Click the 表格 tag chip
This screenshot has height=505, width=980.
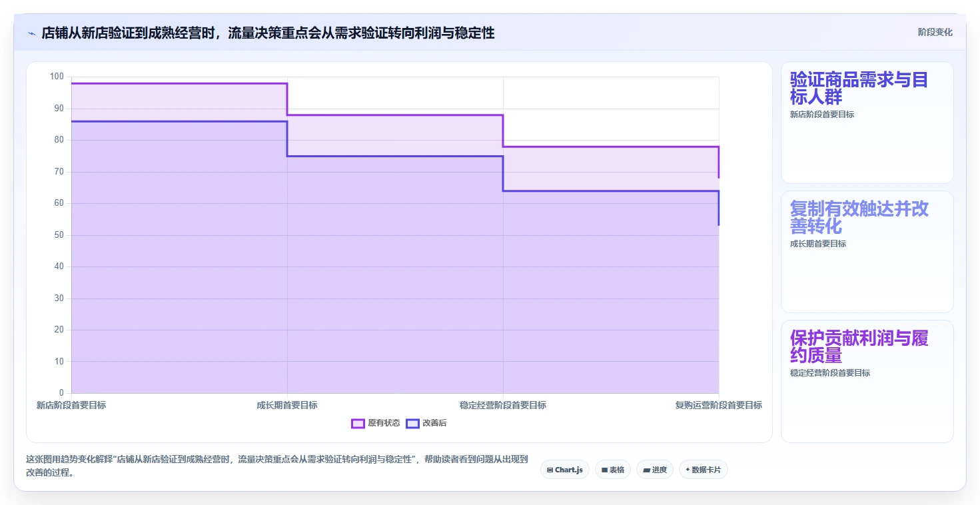[x=613, y=470]
